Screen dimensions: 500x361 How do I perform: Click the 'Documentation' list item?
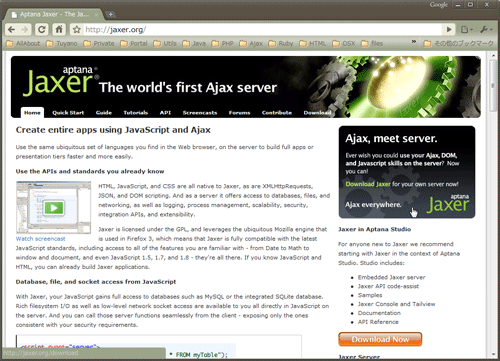point(379,313)
